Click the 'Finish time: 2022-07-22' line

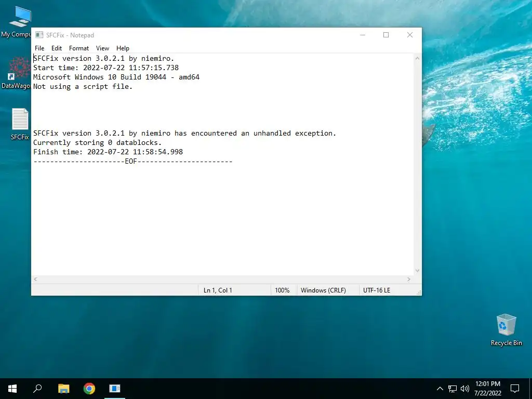pos(108,152)
